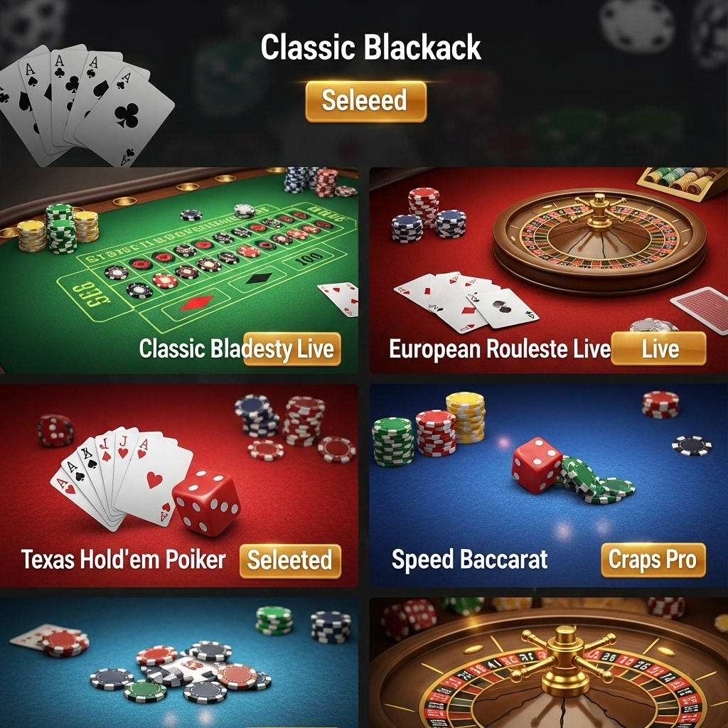Open the Classic Bladesty Live game tile
The width and height of the screenshot is (728, 728).
click(x=178, y=270)
